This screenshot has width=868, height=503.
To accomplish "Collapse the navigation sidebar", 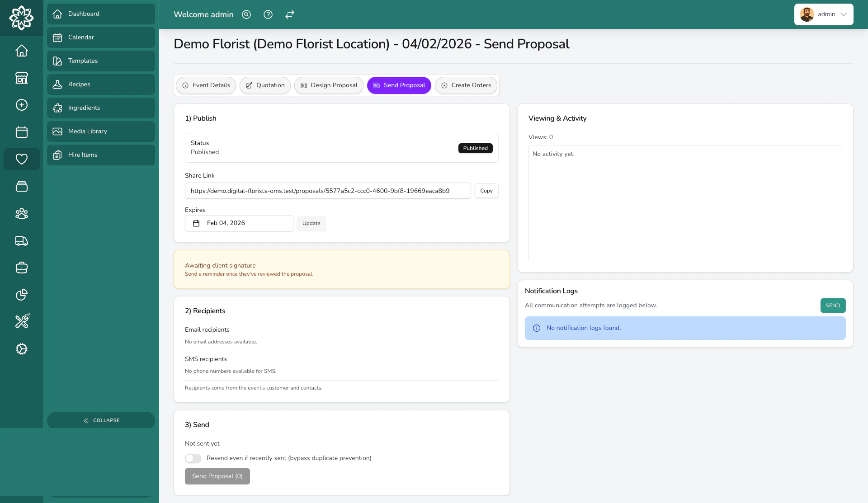I will [x=101, y=420].
